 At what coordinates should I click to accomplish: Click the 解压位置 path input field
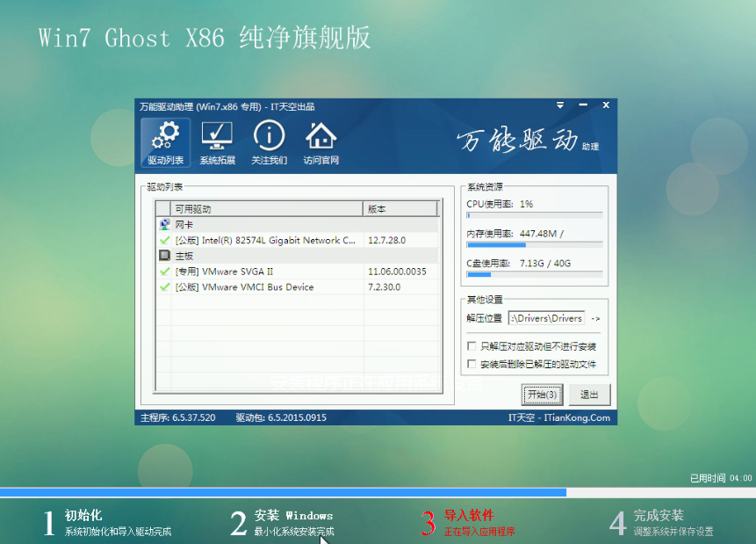[546, 318]
